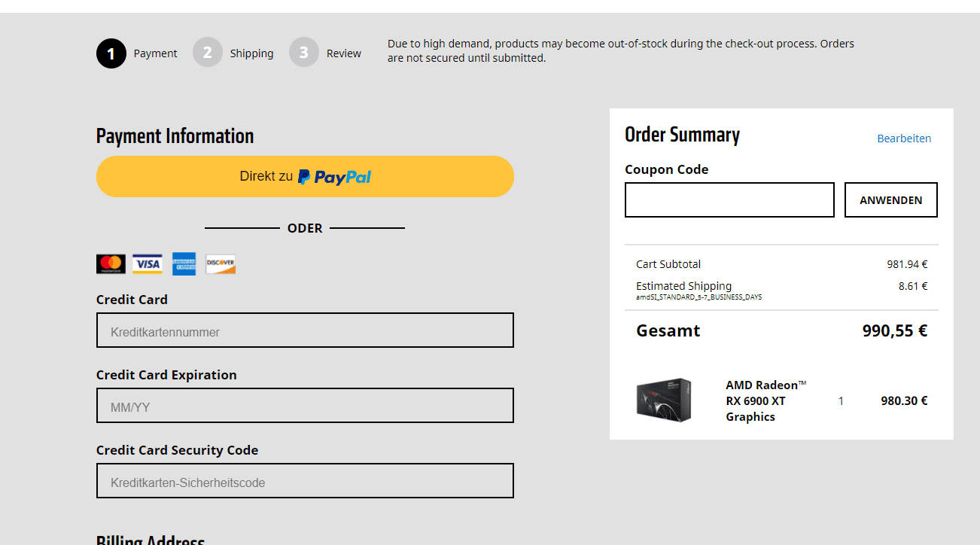Click the Discover card logo
The height and width of the screenshot is (545, 980).
click(221, 264)
